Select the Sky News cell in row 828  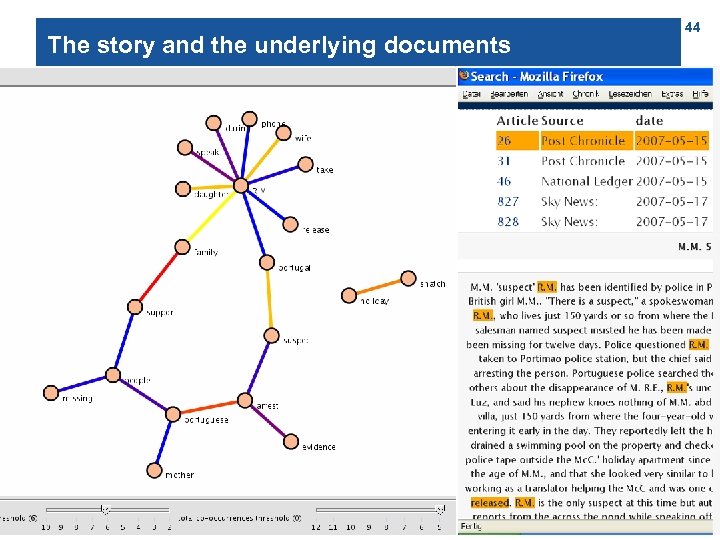[x=569, y=221]
